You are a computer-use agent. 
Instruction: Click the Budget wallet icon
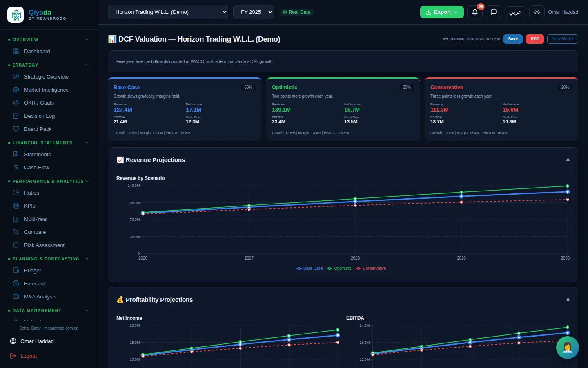pyautogui.click(x=16, y=270)
